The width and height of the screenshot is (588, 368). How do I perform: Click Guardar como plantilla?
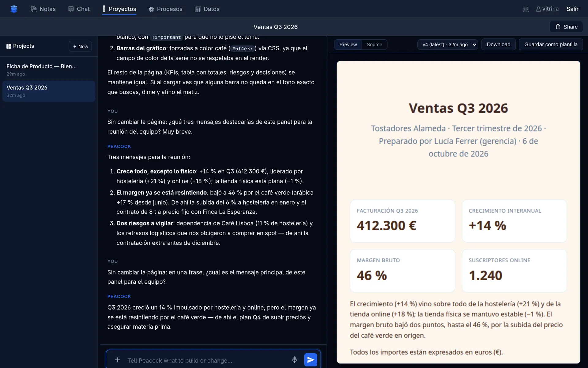pos(551,44)
